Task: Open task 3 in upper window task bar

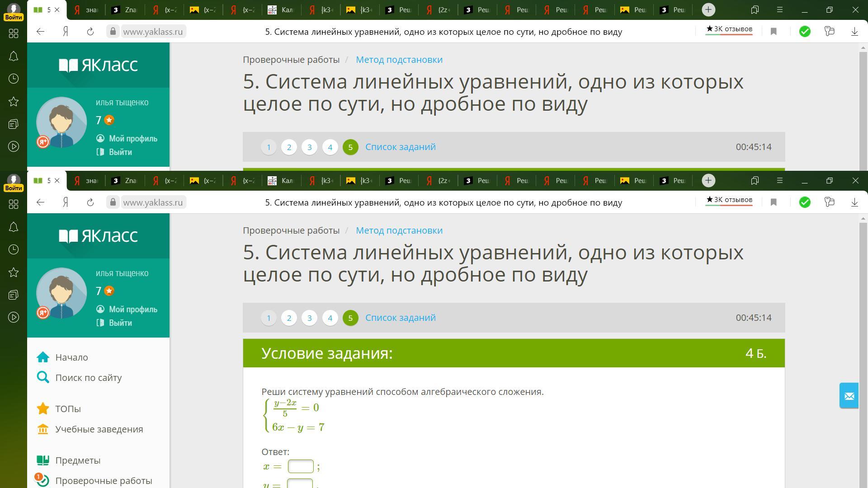Action: [309, 147]
